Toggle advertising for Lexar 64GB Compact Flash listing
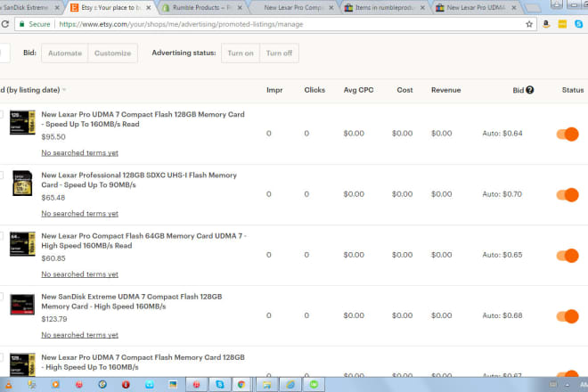 point(568,256)
